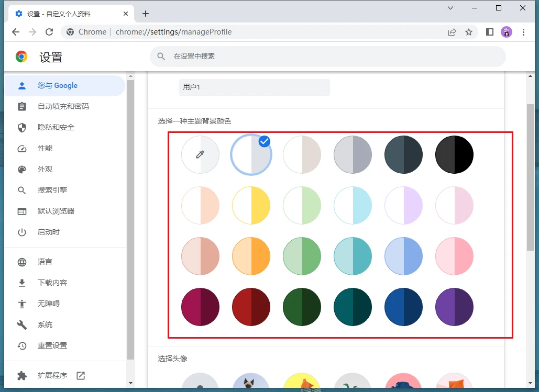The image size is (539, 392).
Task: Share this page icon in address bar
Action: (x=452, y=32)
